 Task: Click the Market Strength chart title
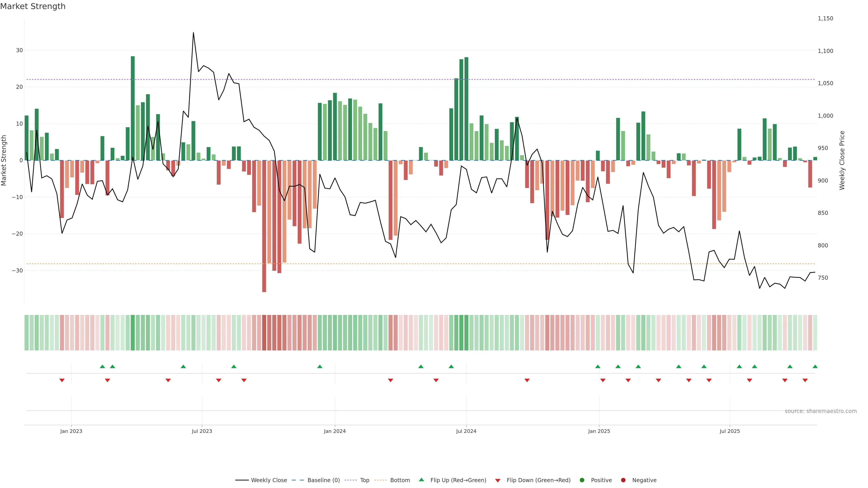tap(33, 6)
